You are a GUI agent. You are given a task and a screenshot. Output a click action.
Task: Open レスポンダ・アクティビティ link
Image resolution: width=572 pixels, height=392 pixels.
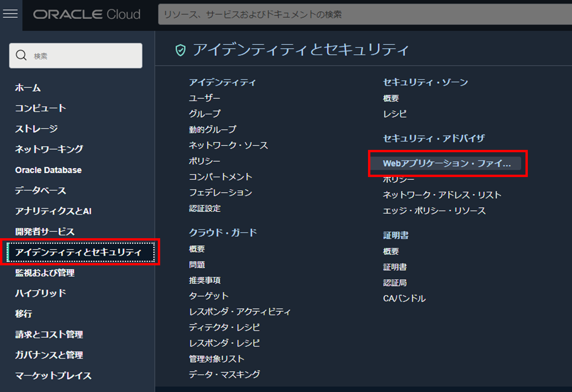coord(240,311)
